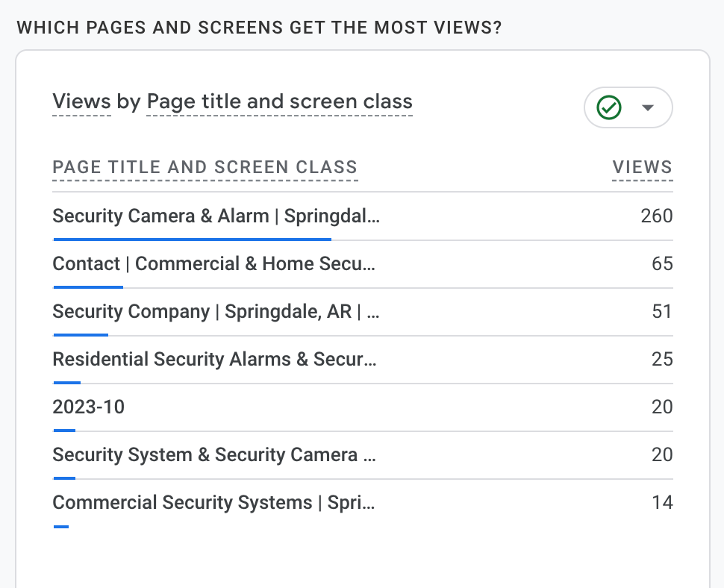This screenshot has width=724, height=588.
Task: Click the 260 views value
Action: (x=656, y=216)
